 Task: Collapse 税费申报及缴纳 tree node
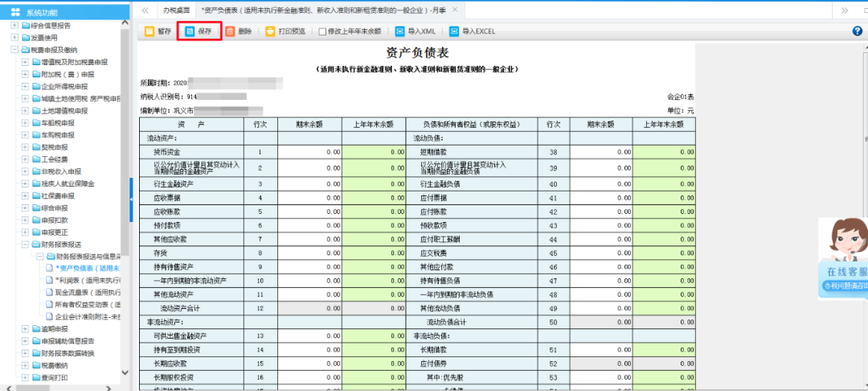click(14, 50)
